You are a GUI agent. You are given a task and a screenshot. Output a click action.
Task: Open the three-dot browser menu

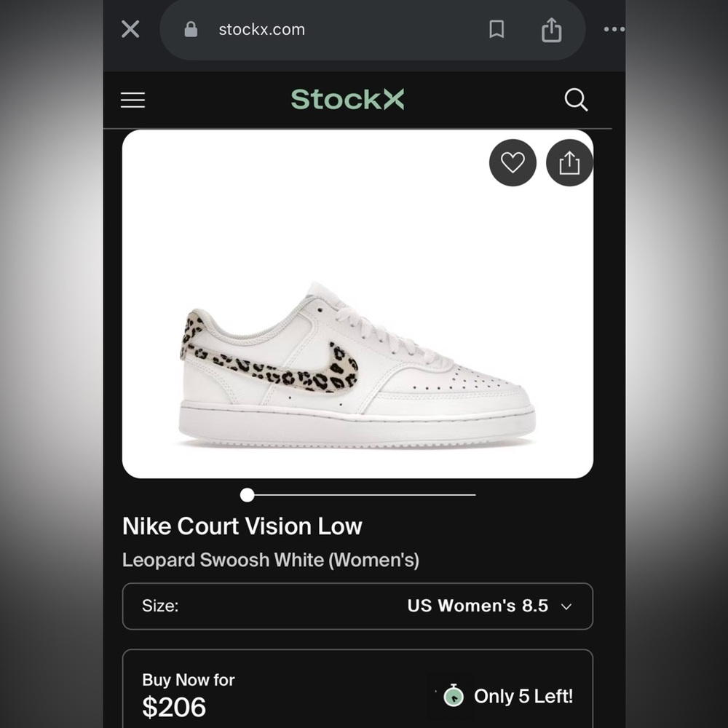pyautogui.click(x=614, y=29)
